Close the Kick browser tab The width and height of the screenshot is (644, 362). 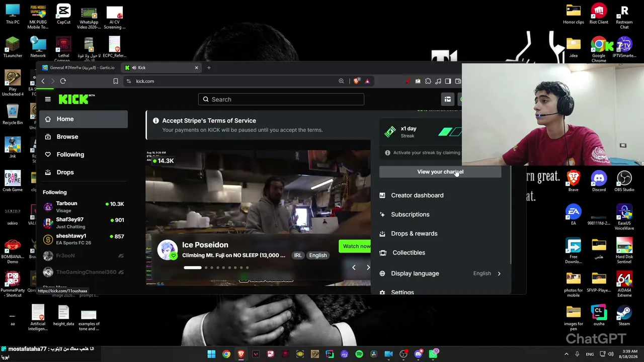click(x=196, y=67)
